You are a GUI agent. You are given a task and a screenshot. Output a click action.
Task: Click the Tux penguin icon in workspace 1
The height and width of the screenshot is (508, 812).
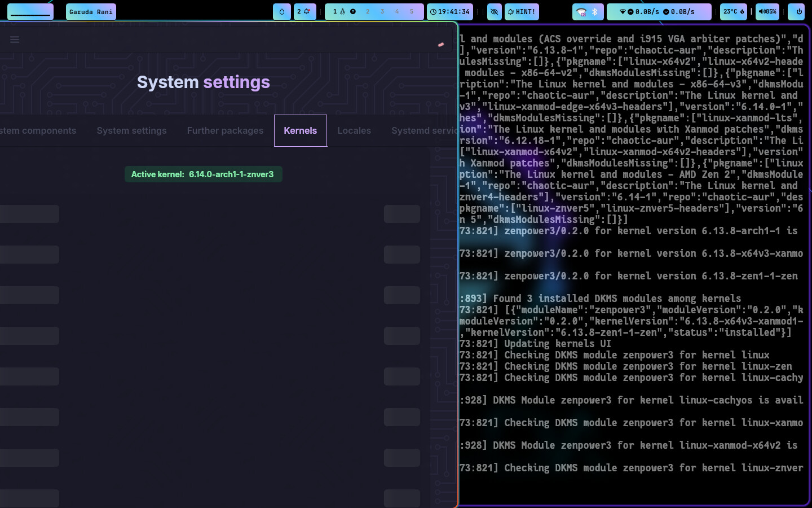coord(342,11)
